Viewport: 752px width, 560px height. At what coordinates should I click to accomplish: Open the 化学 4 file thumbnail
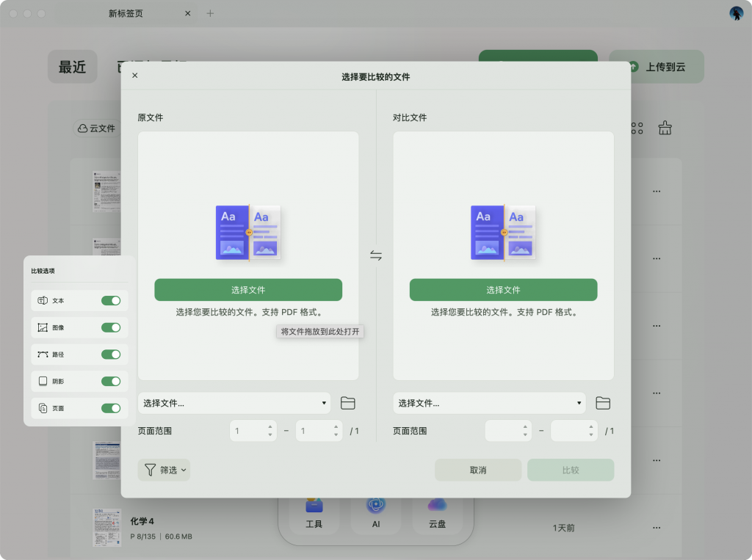coord(106,528)
